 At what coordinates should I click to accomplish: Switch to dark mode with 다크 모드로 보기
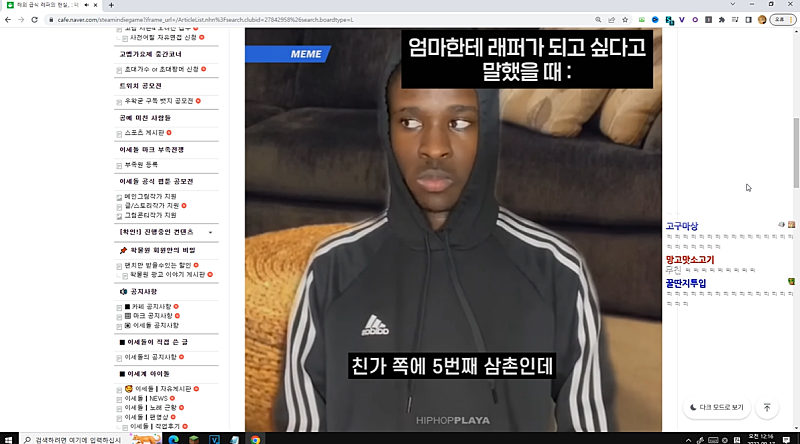[717, 407]
